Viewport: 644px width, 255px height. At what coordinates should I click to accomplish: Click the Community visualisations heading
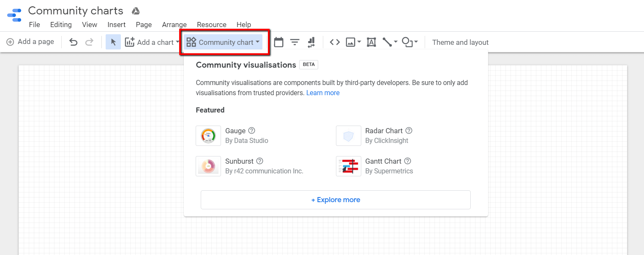tap(246, 65)
